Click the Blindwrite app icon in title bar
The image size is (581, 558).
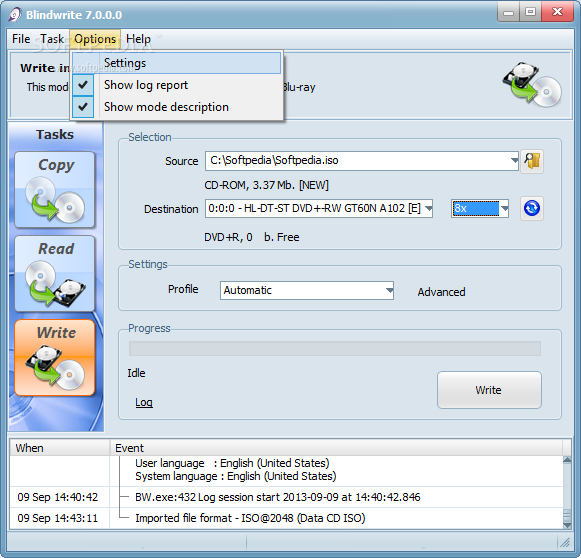point(15,15)
